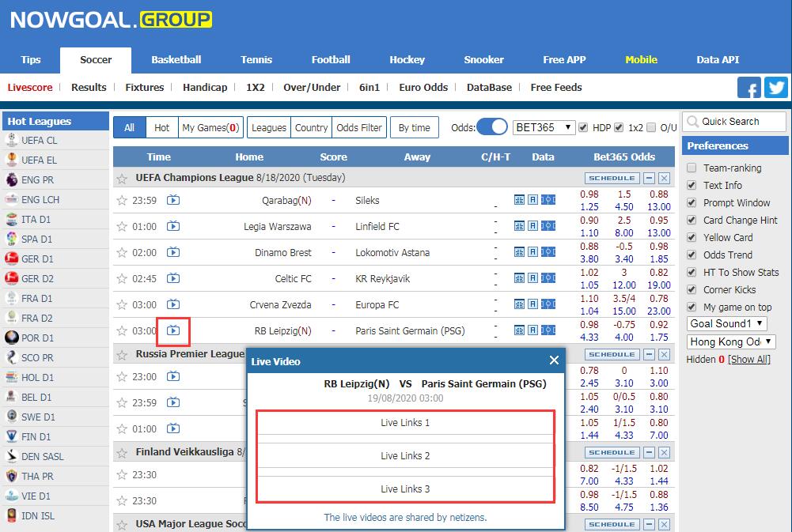Toggle the Odds switch

492,127
